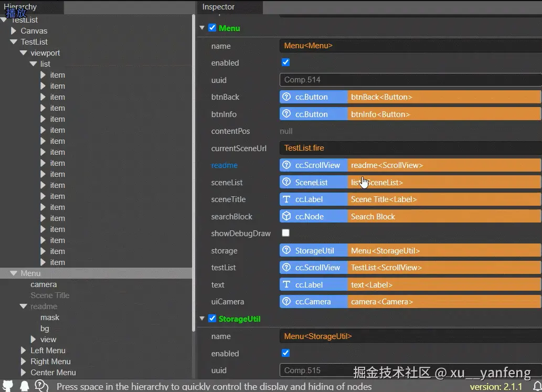Collapse the list node in hierarchy
Image resolution: width=542 pixels, height=392 pixels.
point(34,64)
